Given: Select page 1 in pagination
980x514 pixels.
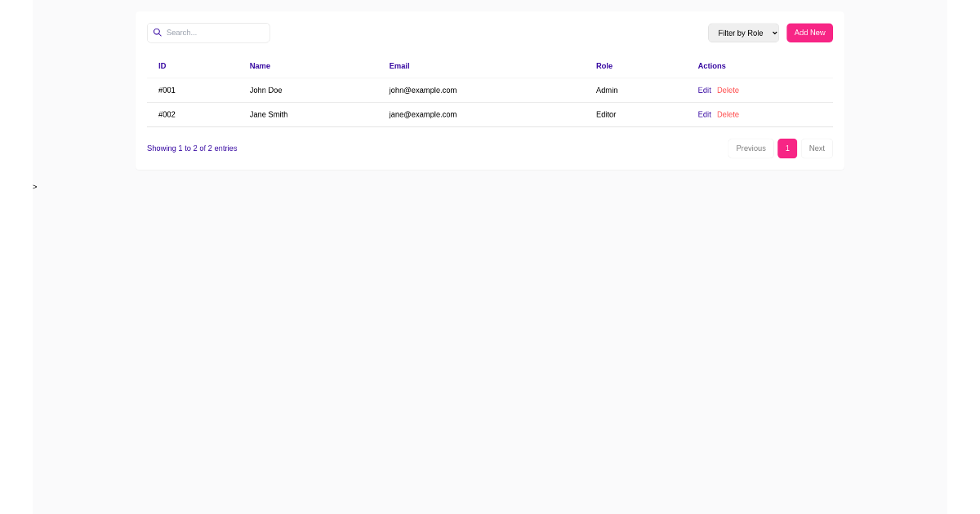Looking at the screenshot, I should [786, 148].
